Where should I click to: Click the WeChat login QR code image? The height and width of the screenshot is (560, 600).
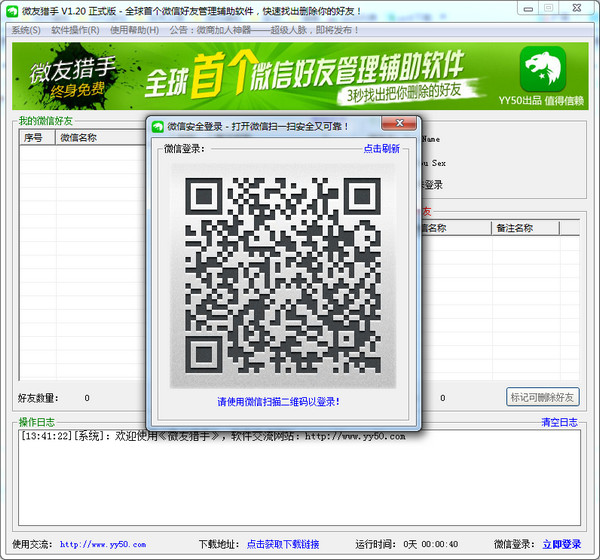tap(283, 276)
